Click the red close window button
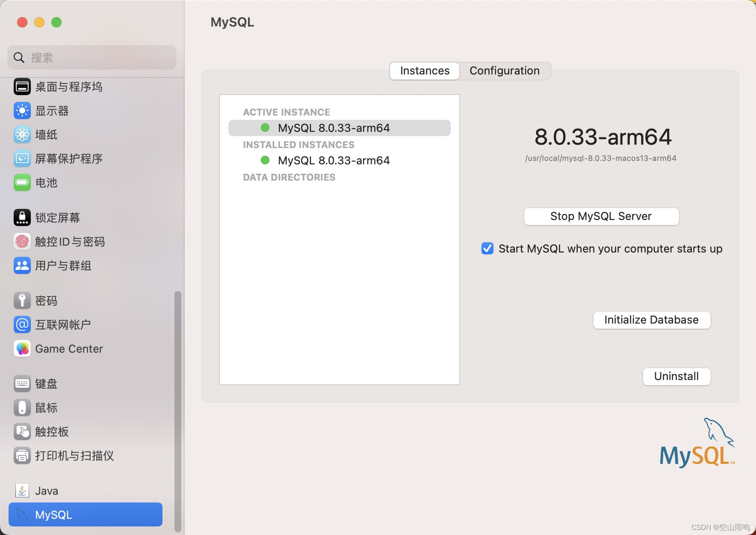 22,22
